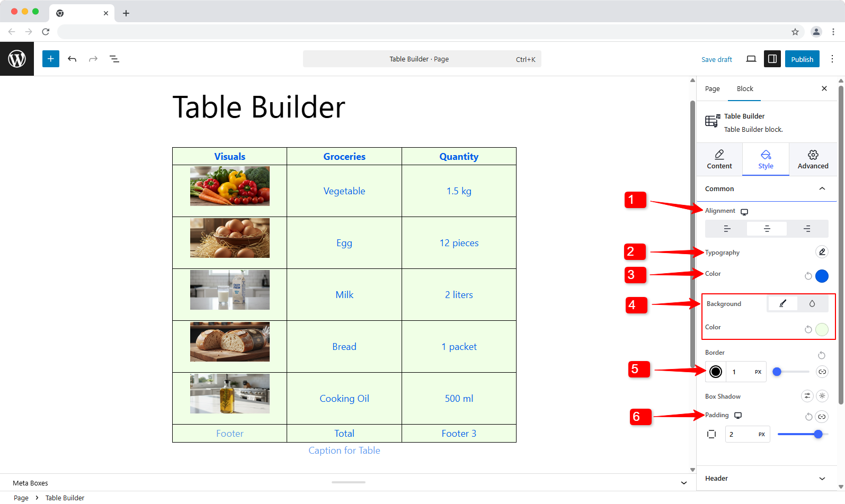The image size is (845, 504).
Task: Select left alignment option
Action: coord(726,229)
